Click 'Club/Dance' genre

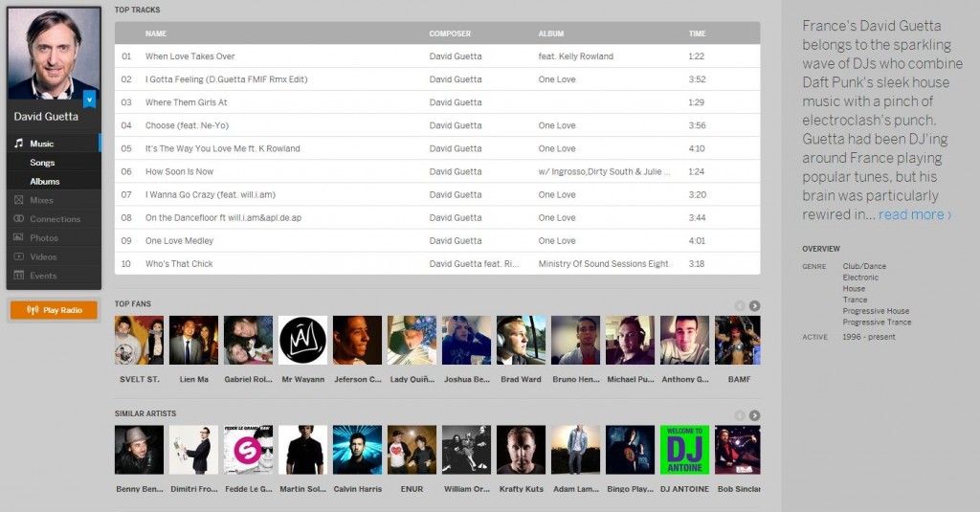[x=864, y=266]
